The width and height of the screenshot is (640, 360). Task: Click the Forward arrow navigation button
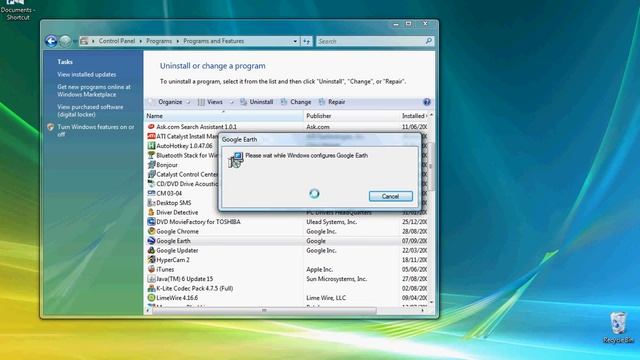(65, 41)
